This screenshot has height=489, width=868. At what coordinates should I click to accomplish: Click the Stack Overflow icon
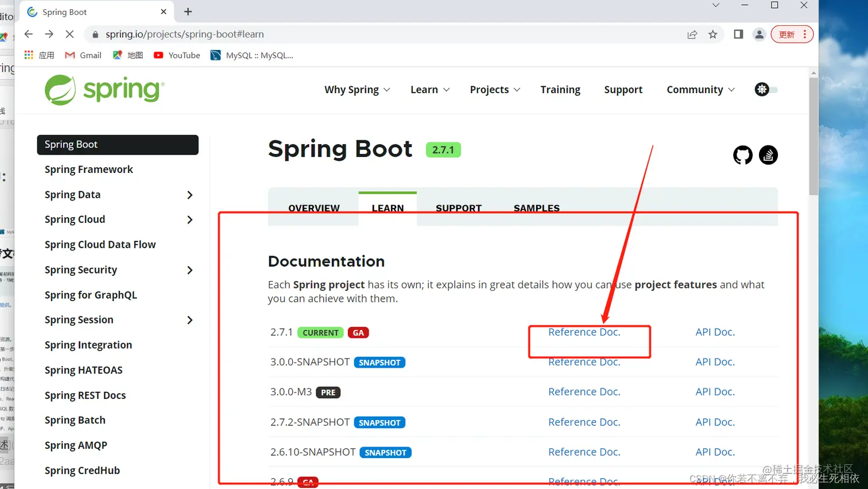point(768,155)
